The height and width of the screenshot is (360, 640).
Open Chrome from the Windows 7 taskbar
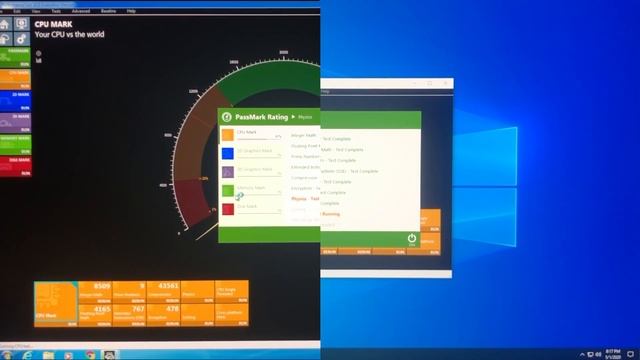(x=90, y=355)
